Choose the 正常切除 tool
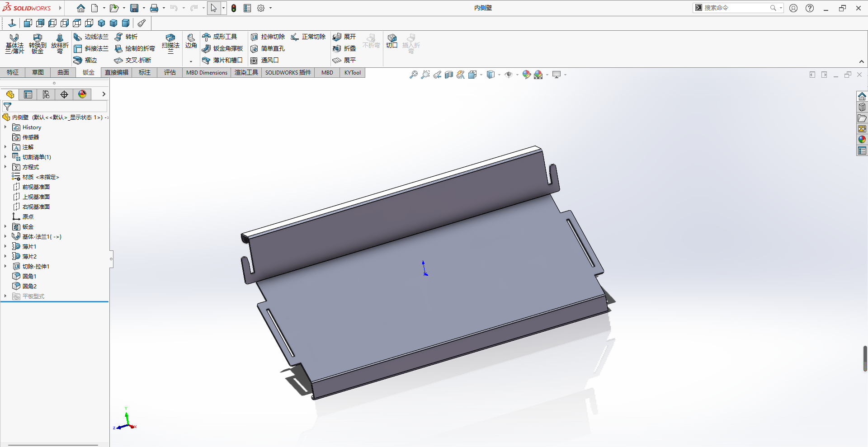Viewport: 868px width, 447px height. 308,37
